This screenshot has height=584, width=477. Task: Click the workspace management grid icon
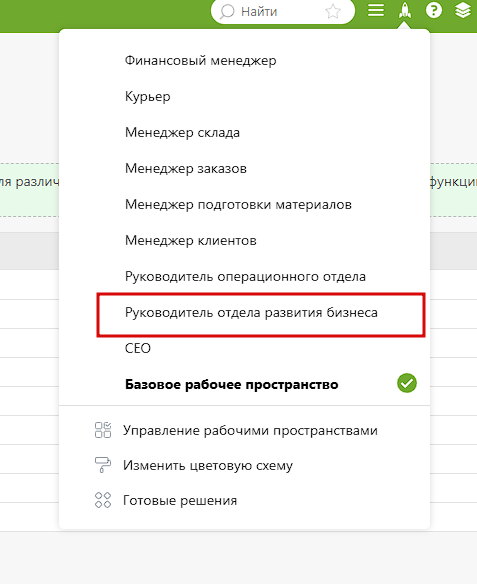pyautogui.click(x=103, y=430)
